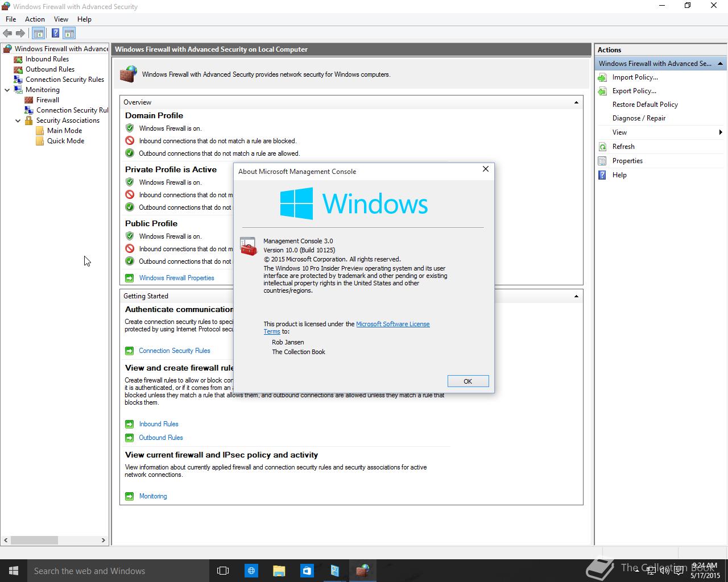Viewport: 728px width, 582px height.
Task: Click Diagnose / Repair action
Action: [x=639, y=118]
